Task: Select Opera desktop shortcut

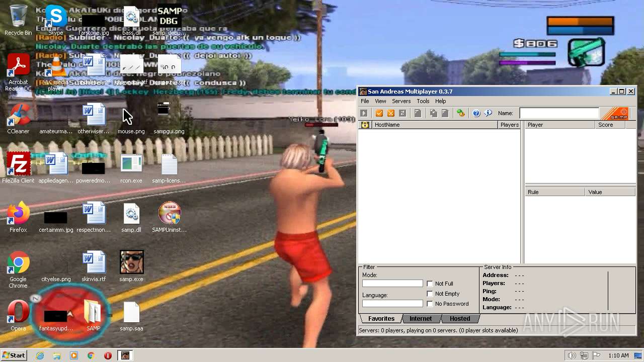Action: tap(18, 316)
